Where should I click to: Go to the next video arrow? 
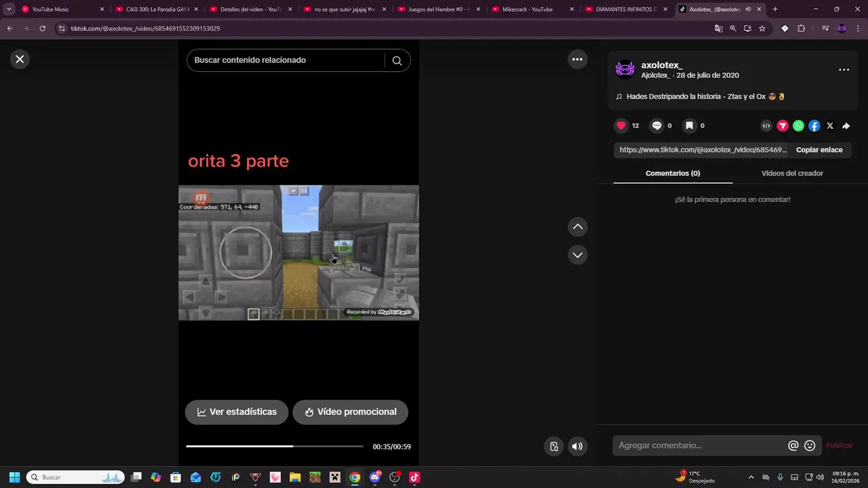(x=577, y=255)
